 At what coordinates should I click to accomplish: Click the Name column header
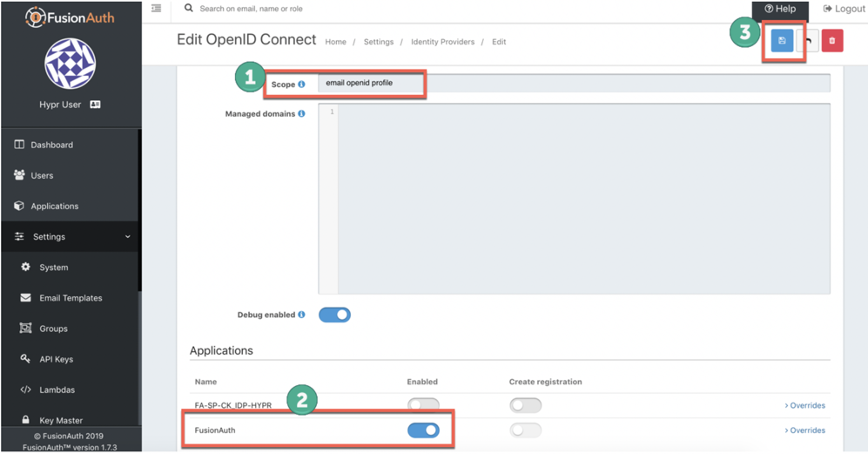pos(205,382)
